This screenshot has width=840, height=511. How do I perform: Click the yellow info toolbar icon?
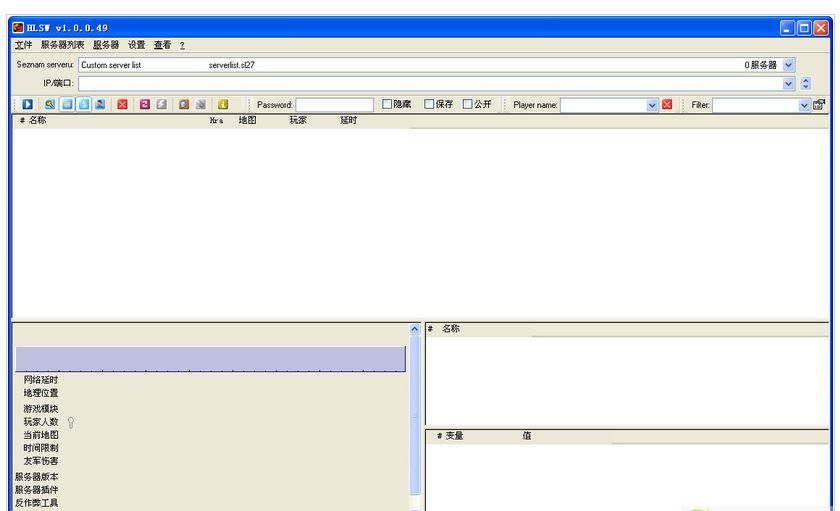coord(223,104)
